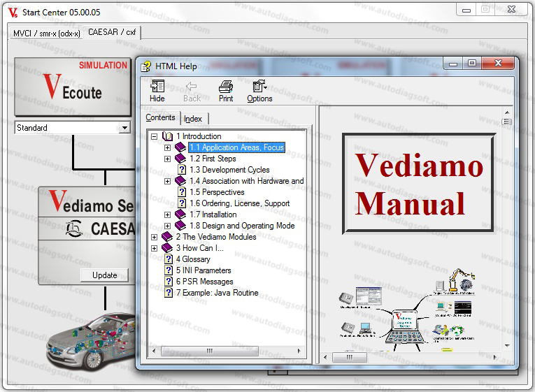Select the MVCI / smr-x (odx-x) tab

point(47,34)
